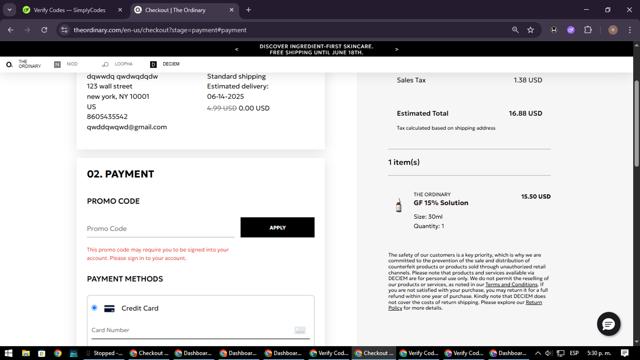Viewport: 640px width, 360px height.
Task: Open the Chrome three-dot menu
Action: click(630, 30)
